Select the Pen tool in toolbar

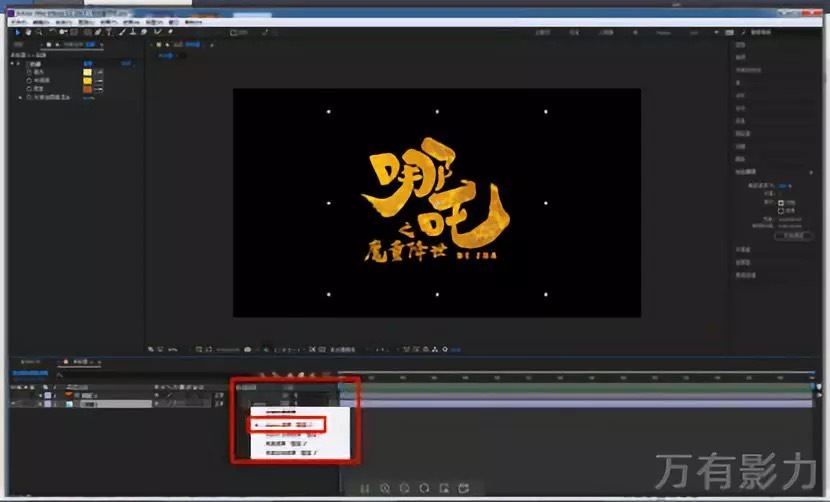pos(98,32)
